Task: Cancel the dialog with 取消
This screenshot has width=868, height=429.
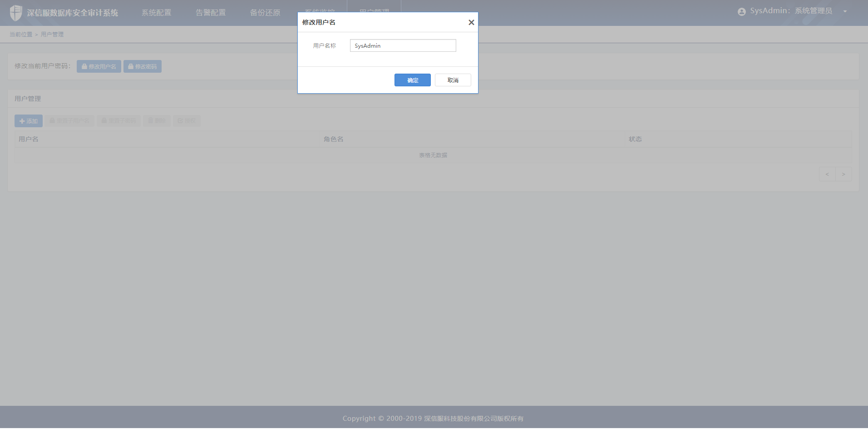Action: (x=453, y=80)
